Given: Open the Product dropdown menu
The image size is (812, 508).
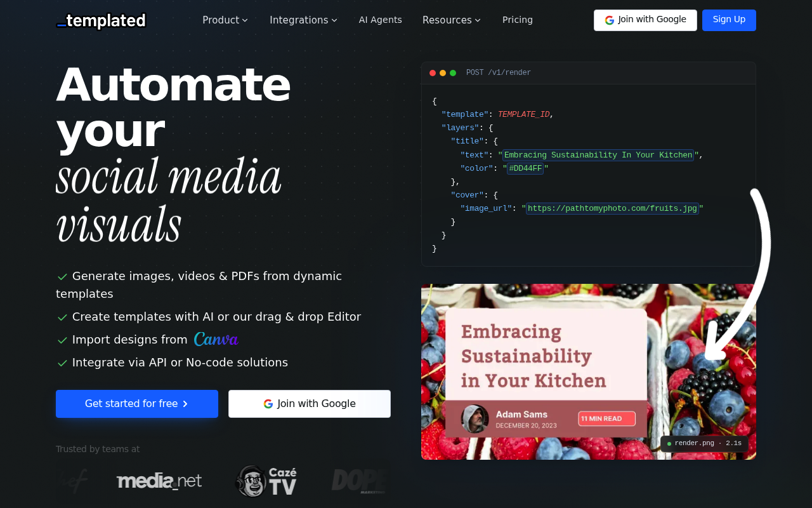Looking at the screenshot, I should coord(225,20).
